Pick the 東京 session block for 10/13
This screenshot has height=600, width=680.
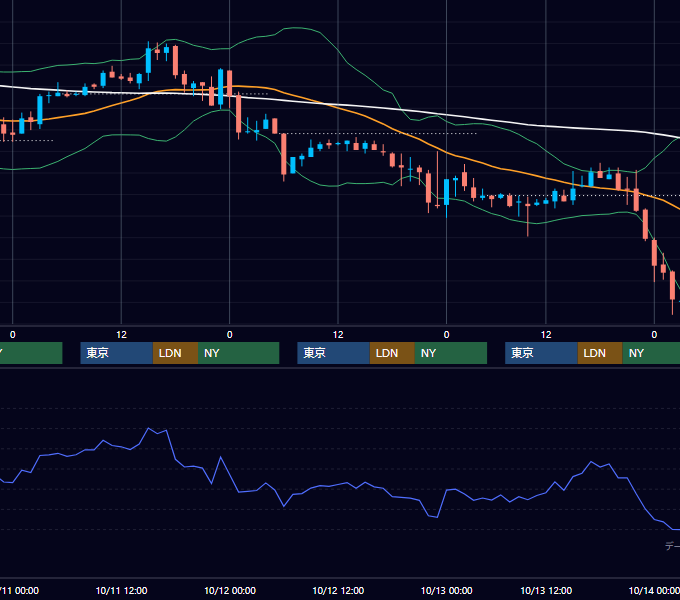[541, 353]
